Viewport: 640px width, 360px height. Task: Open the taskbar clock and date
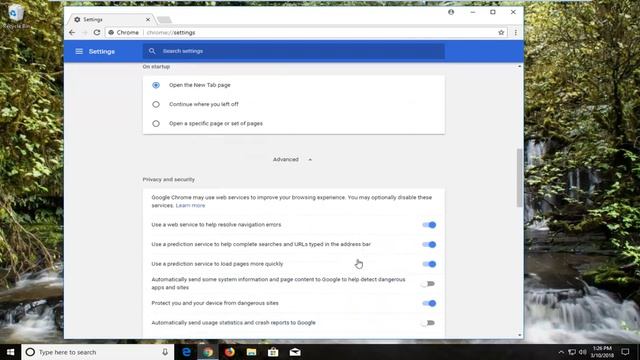click(602, 352)
